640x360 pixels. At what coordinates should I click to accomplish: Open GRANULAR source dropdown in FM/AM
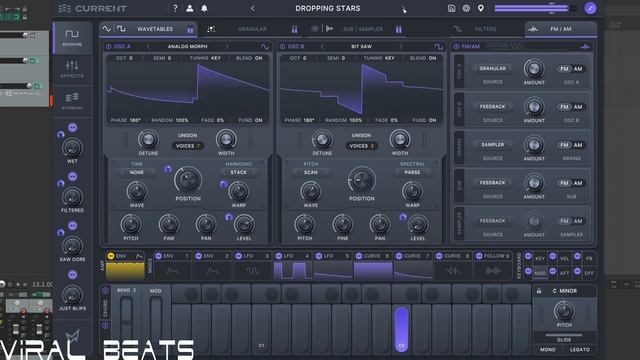(493, 69)
